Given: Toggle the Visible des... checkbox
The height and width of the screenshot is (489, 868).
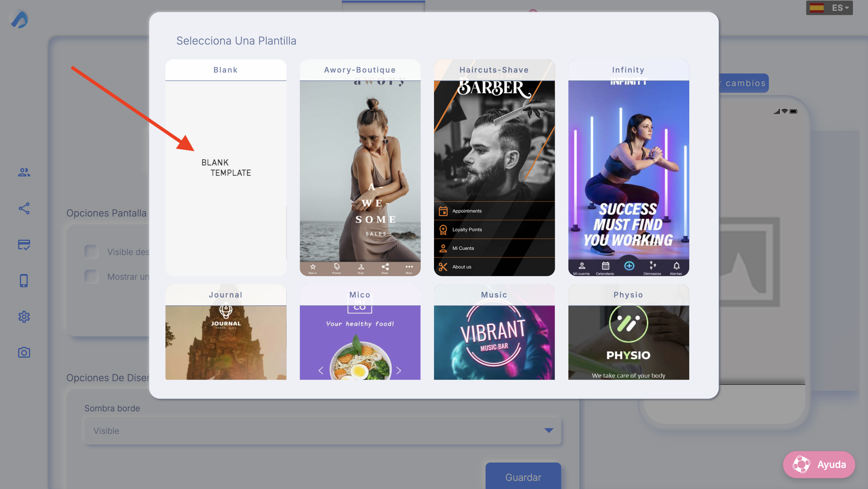Looking at the screenshot, I should (91, 252).
